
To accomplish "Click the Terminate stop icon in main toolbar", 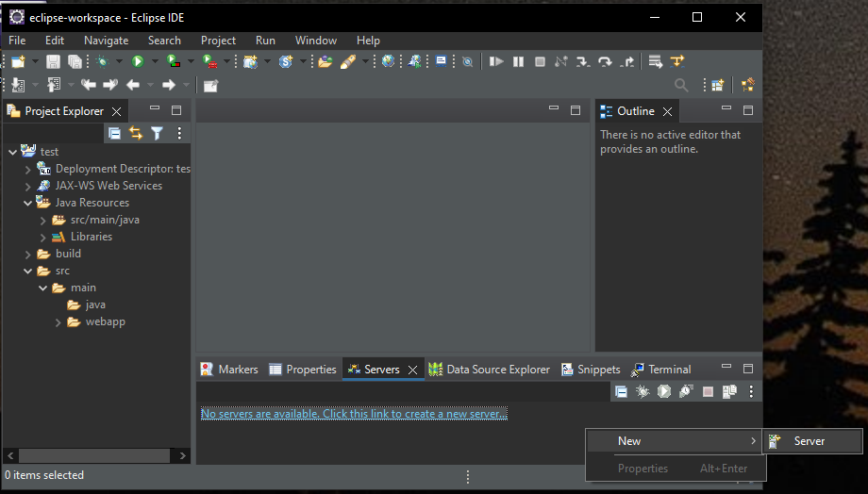I will click(540, 61).
